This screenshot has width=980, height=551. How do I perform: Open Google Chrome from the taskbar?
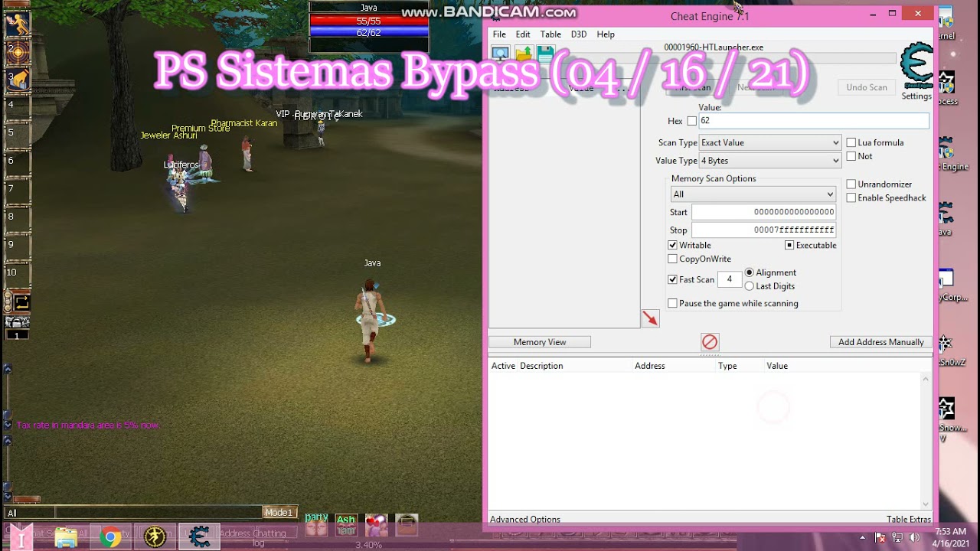(110, 537)
